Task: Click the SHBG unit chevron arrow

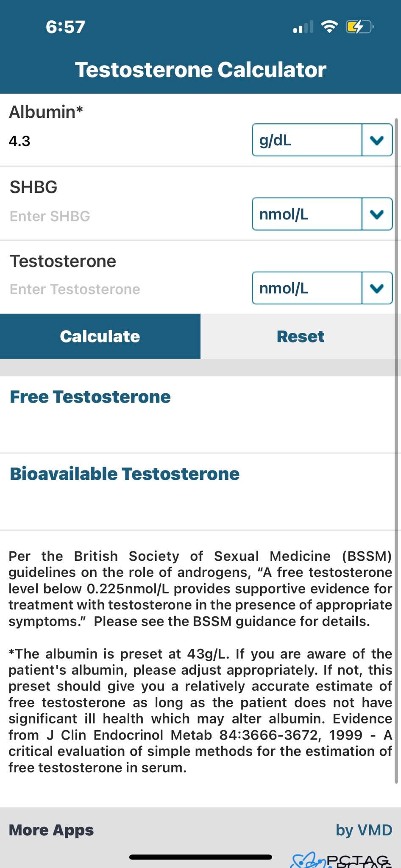Action: (377, 214)
